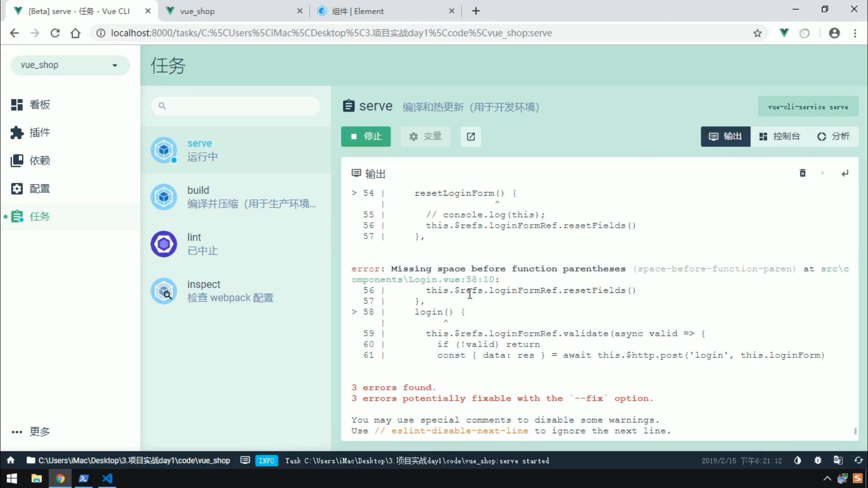Open the Windows Start menu
The image size is (868, 488).
(12, 479)
